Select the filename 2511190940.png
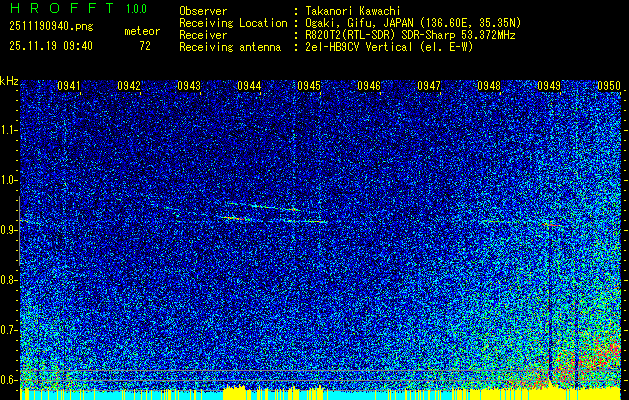Screen dimensions: 629x400 click(x=51, y=26)
